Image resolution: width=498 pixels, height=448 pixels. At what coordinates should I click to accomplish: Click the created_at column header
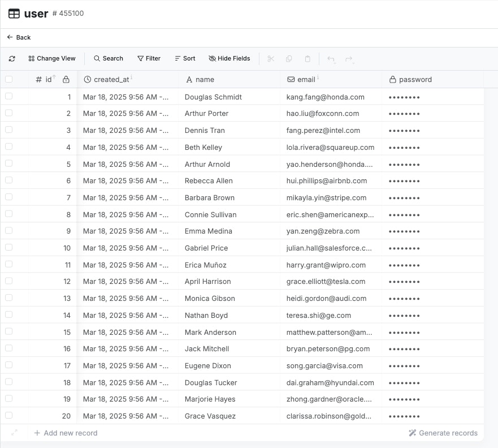point(128,79)
